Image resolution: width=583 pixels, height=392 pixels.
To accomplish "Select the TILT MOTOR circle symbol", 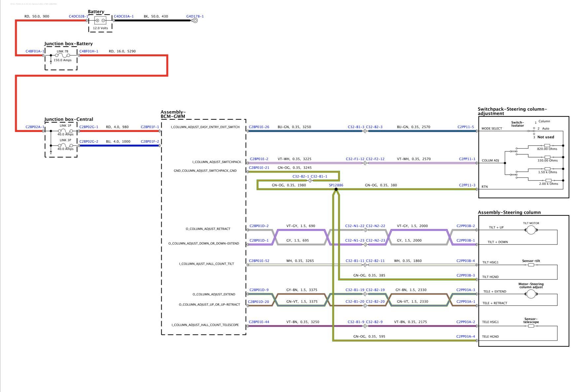I will point(531,230).
